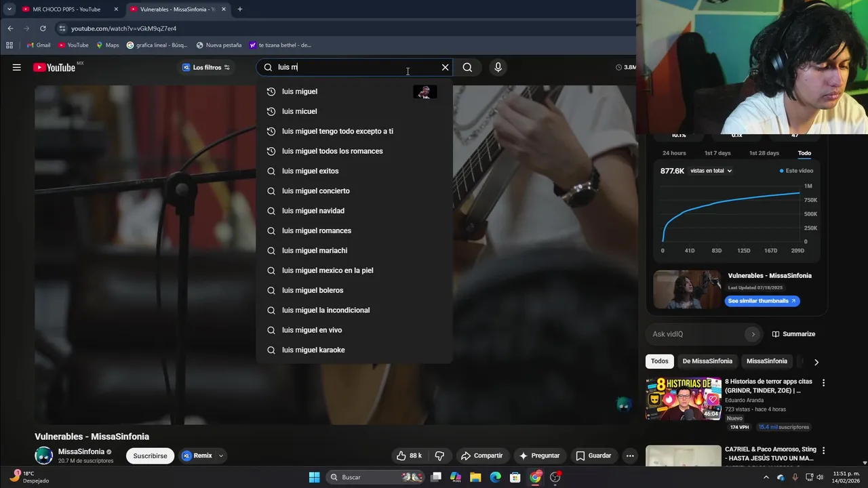The width and height of the screenshot is (868, 488).
Task: Save video with the Guardar button
Action: pos(593,456)
